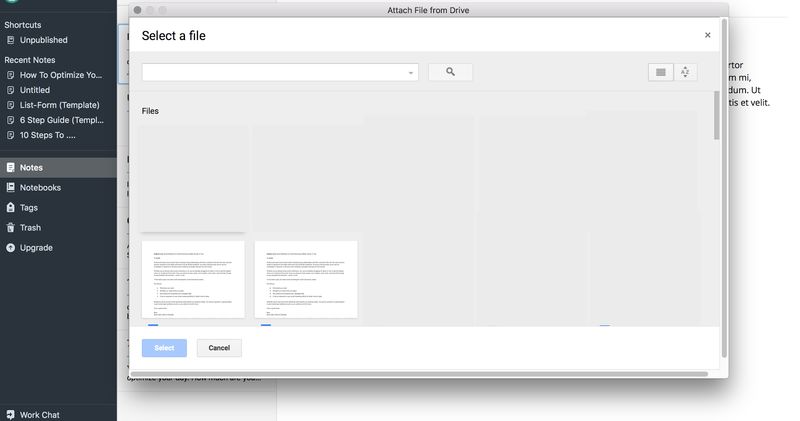Open recent note 'List-Form (Template)'
Image resolution: width=800 pixels, height=421 pixels.
[61, 105]
